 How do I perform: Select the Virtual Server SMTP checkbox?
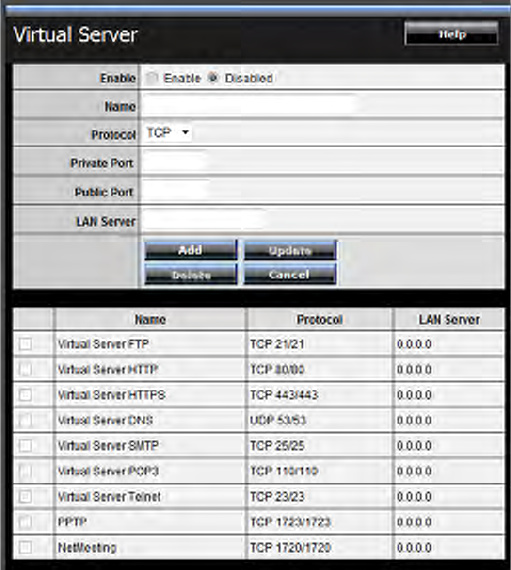(x=25, y=446)
